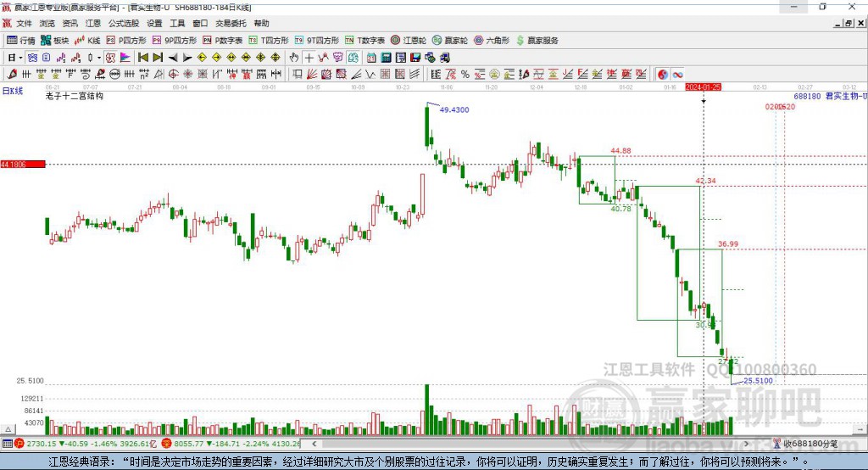Expand the candlestick style dropdown arrow

coord(99,58)
